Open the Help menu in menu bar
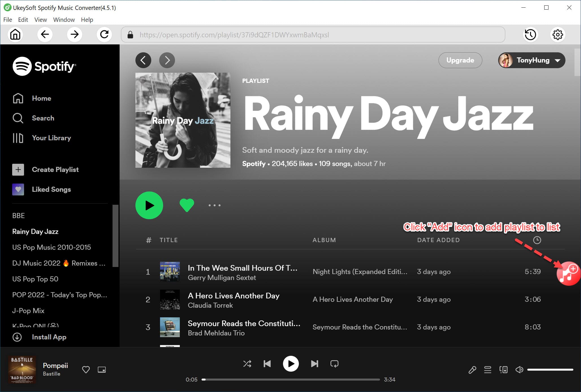 (87, 19)
